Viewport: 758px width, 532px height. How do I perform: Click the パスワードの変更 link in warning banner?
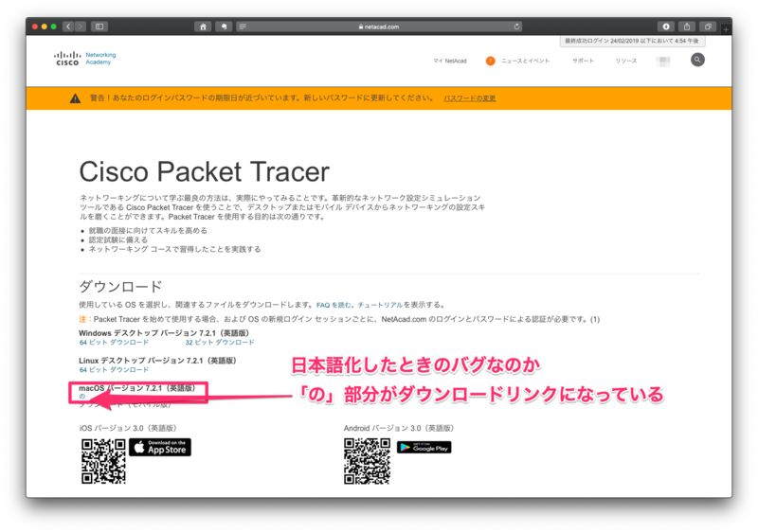pyautogui.click(x=469, y=98)
